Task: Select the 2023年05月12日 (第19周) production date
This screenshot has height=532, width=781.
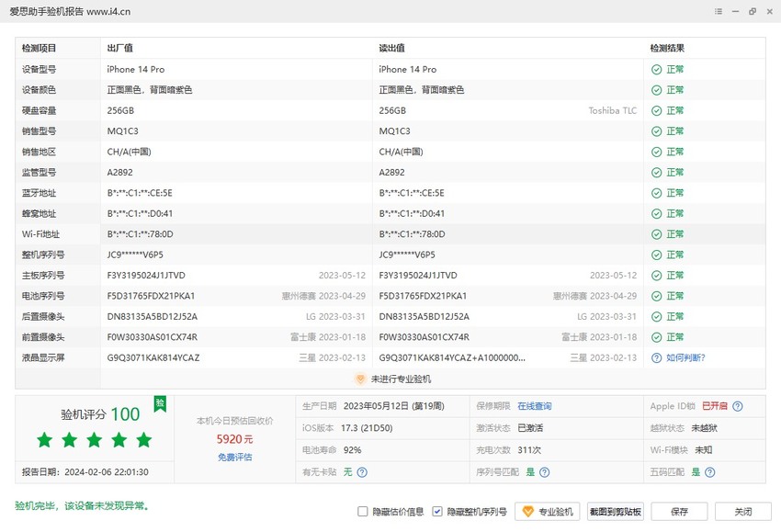Action: 393,406
